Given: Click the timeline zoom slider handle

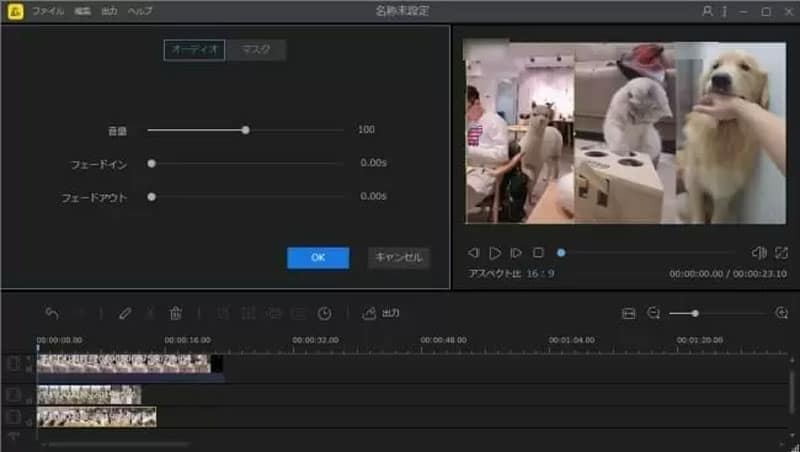Looking at the screenshot, I should pos(695,313).
